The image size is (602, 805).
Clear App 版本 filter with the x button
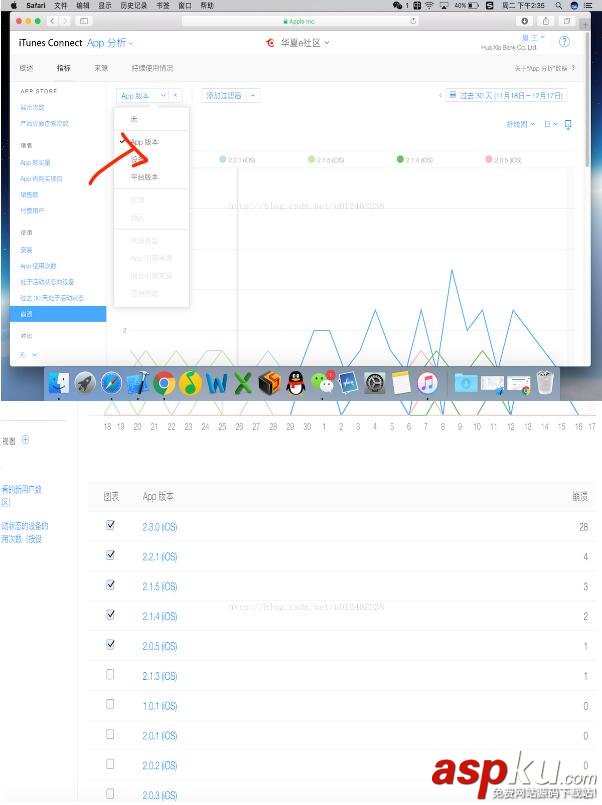pyautogui.click(x=176, y=95)
